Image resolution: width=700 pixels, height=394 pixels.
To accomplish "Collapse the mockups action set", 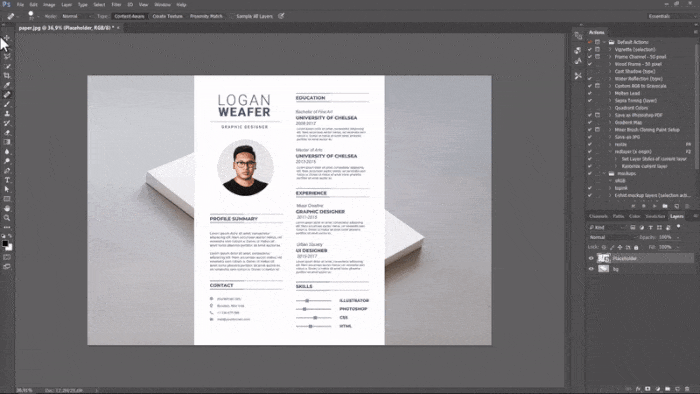I will [604, 173].
